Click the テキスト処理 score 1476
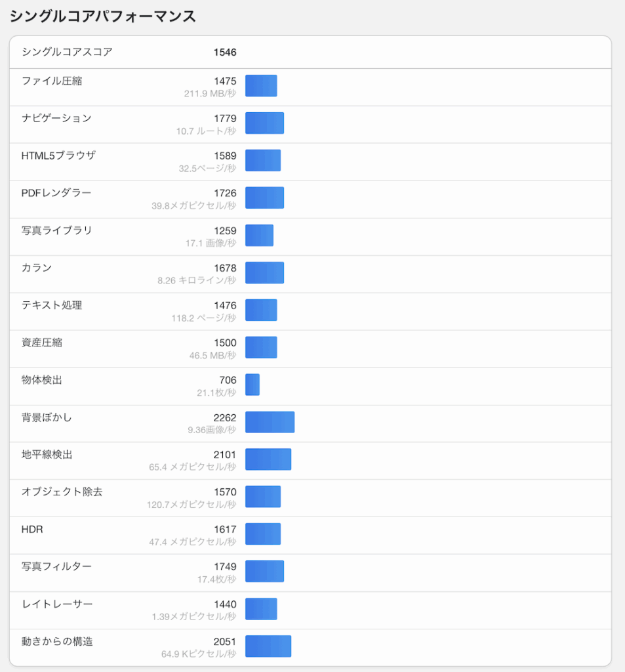625x672 pixels. click(x=225, y=305)
